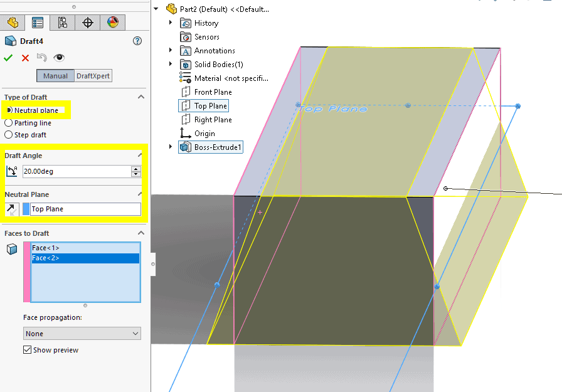Open the DimXpertManager tab
562x392 pixels.
[87, 23]
